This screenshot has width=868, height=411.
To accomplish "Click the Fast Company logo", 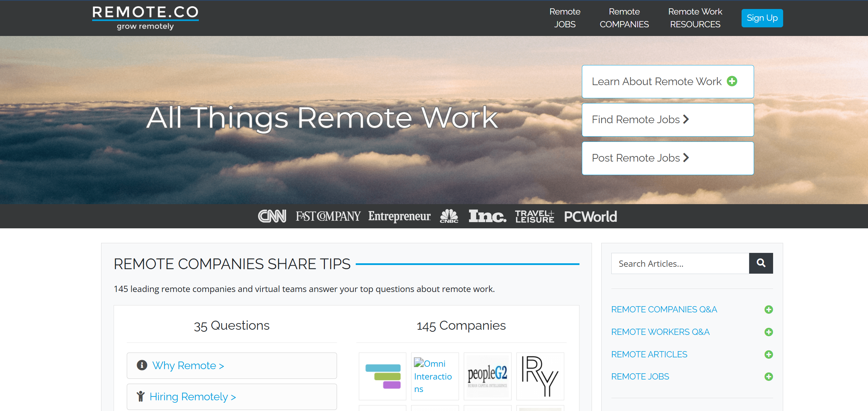I will 328,216.
